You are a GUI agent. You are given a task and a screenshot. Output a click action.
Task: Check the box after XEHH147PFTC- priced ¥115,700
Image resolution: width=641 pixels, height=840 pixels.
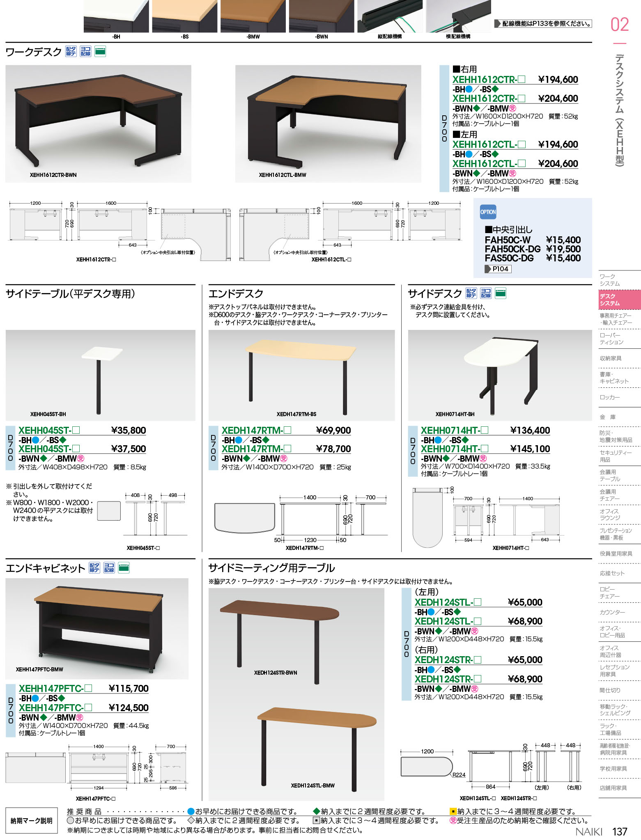point(88,688)
